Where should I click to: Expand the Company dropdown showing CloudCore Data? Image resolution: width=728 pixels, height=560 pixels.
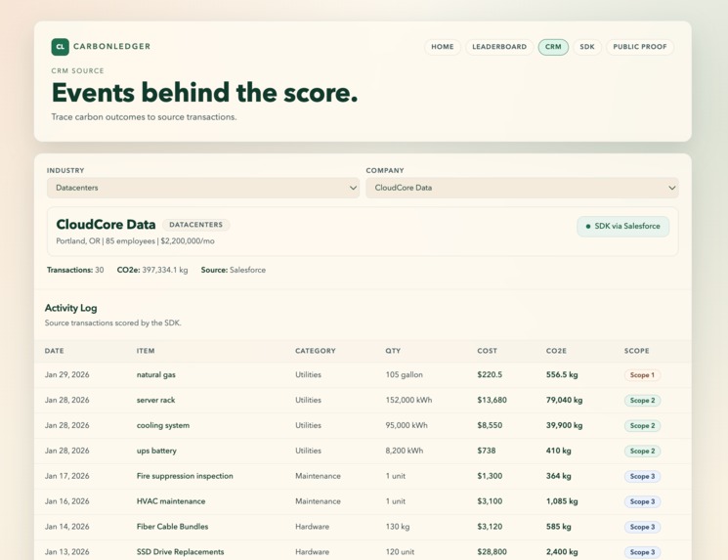523,188
